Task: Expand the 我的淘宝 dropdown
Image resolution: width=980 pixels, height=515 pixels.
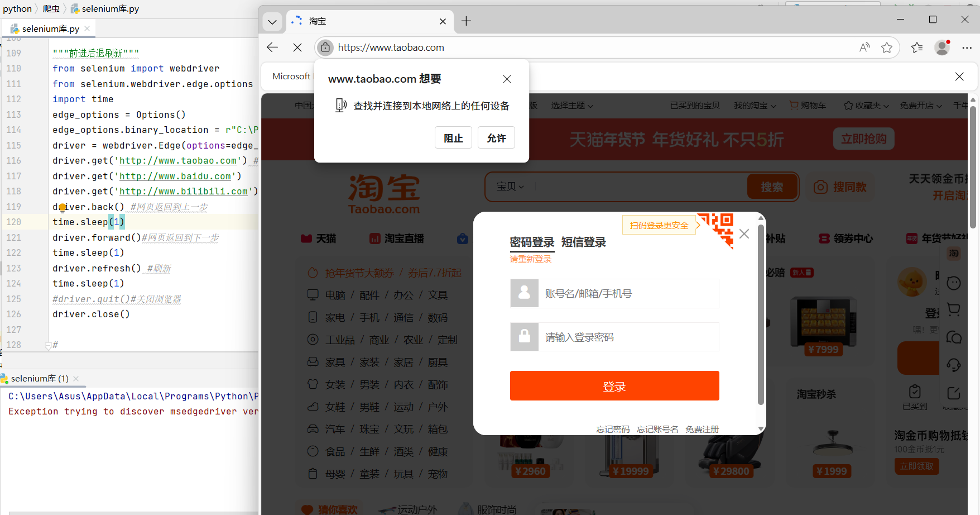Action: [755, 106]
